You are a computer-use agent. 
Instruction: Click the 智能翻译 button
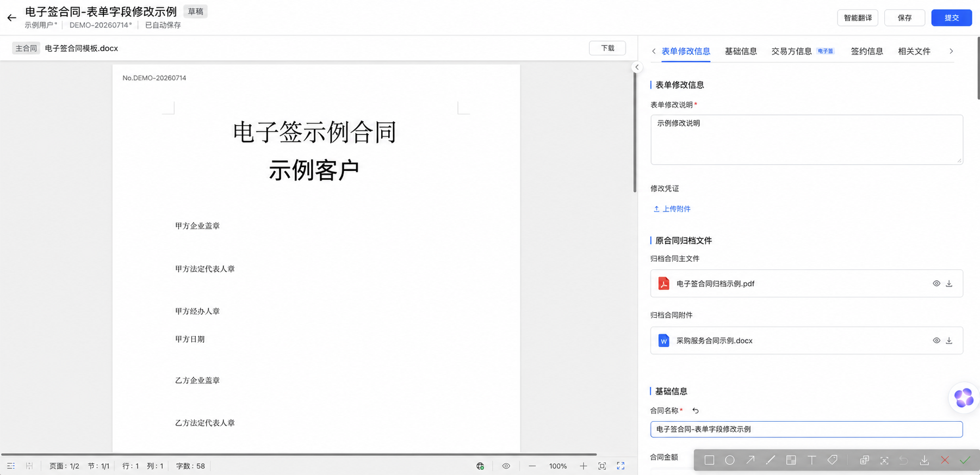point(858,18)
